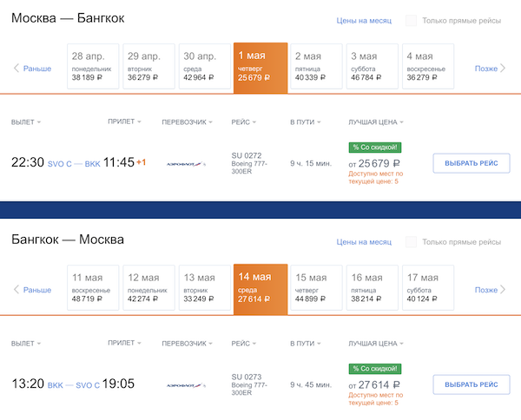
Task: Sort outbound flights by ВЫЛЕТ column
Action: pos(26,122)
